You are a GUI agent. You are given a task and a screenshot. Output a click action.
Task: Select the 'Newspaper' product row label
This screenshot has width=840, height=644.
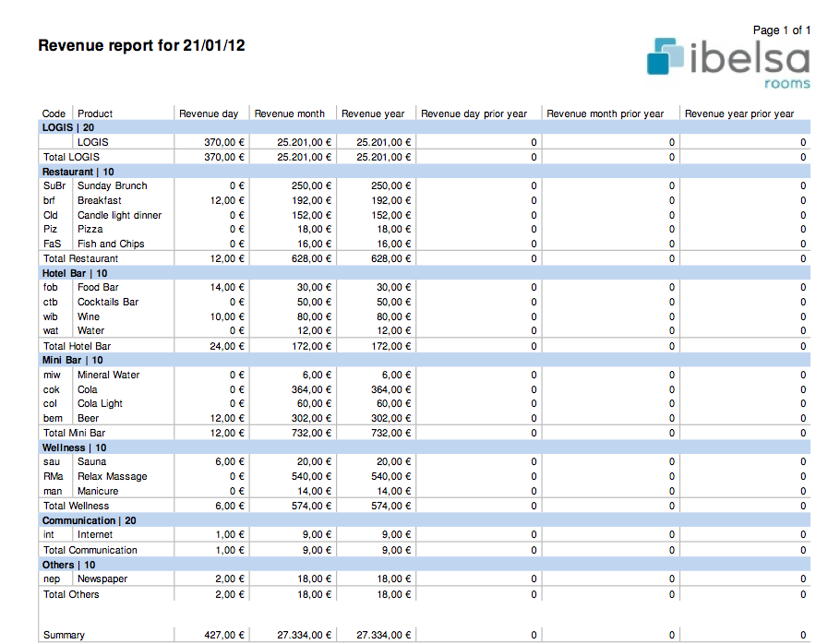102,578
